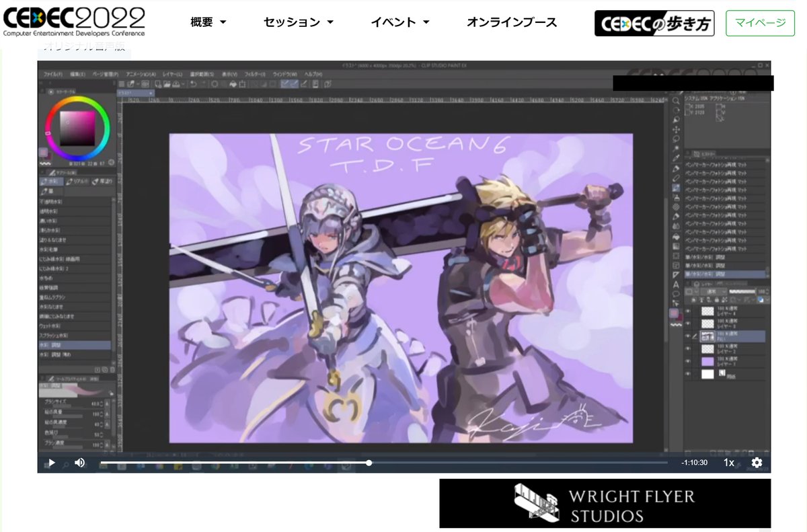Viewport: 807px width, 532px height.
Task: Select レイヤー1 purple layer thumbnail
Action: 708,361
